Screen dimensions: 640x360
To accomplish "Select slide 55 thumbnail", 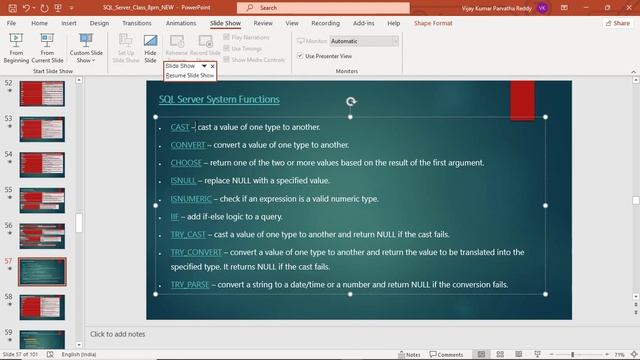I will point(42,200).
